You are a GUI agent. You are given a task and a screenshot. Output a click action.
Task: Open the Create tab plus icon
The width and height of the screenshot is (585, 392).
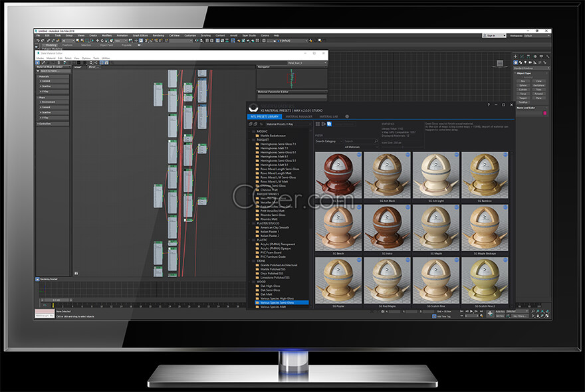[516, 56]
